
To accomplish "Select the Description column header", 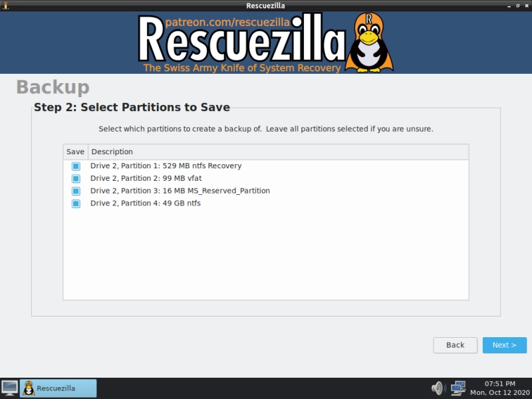I will 278,152.
